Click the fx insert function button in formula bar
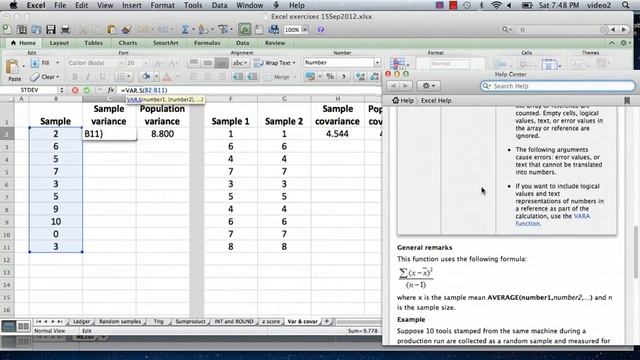 [x=111, y=90]
